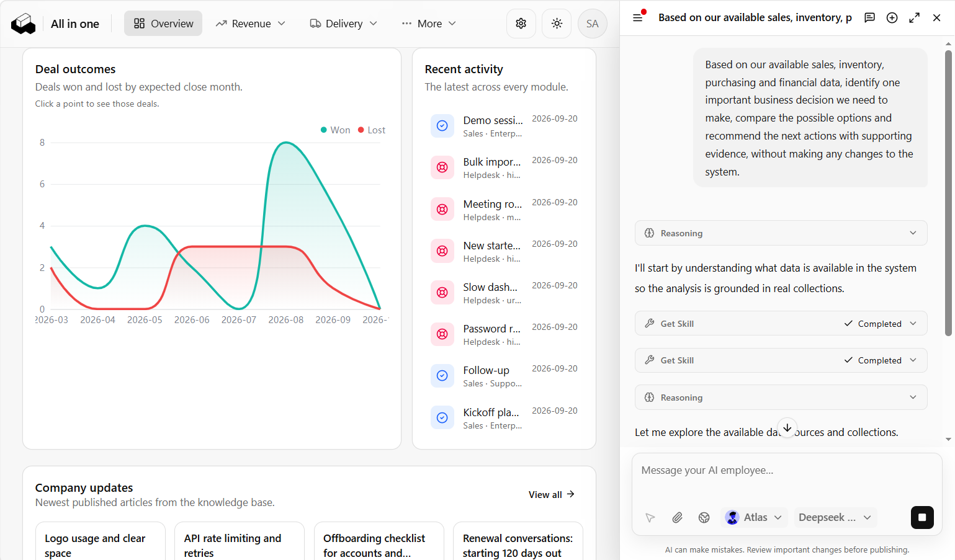Open Logo usage and clear space article
This screenshot has height=560, width=955.
100,541
